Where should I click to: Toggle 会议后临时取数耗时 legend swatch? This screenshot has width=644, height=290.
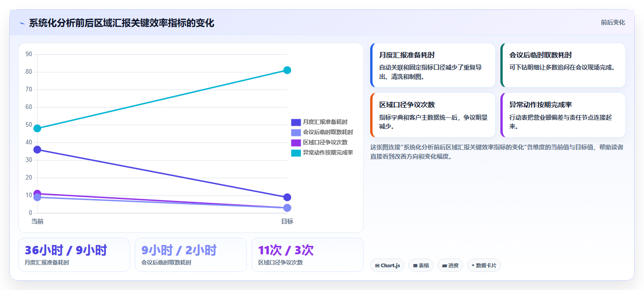(x=296, y=132)
